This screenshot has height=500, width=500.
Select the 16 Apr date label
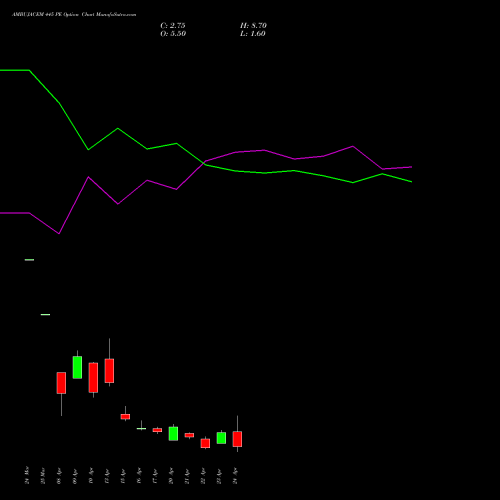[x=139, y=475]
